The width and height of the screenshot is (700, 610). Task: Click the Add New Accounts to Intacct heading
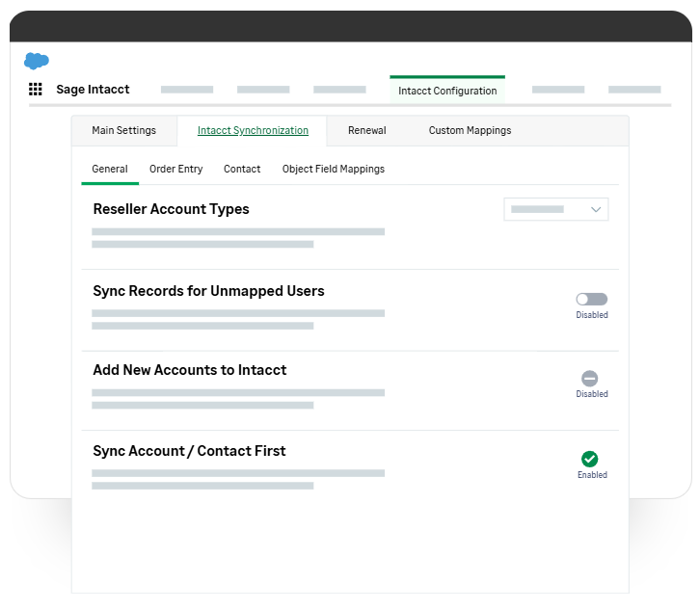(x=190, y=370)
